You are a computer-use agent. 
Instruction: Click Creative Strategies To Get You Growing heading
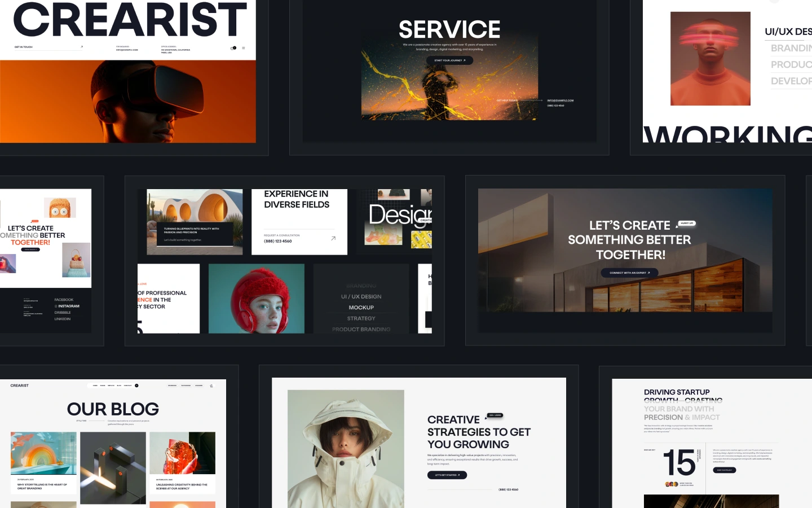click(x=479, y=432)
